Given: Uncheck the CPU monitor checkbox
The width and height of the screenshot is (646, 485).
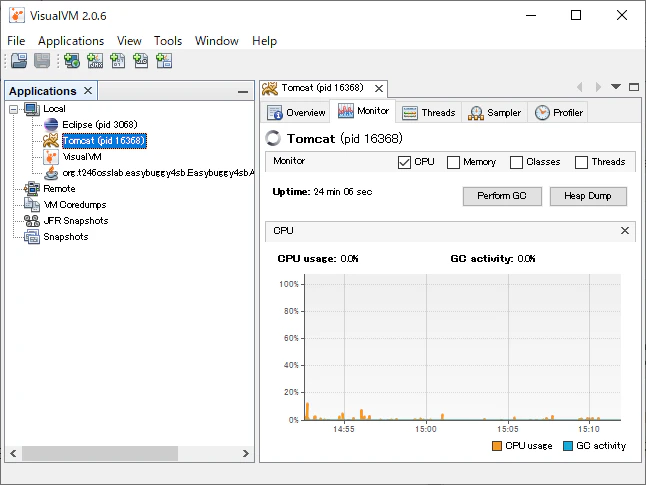Looking at the screenshot, I should coord(404,162).
